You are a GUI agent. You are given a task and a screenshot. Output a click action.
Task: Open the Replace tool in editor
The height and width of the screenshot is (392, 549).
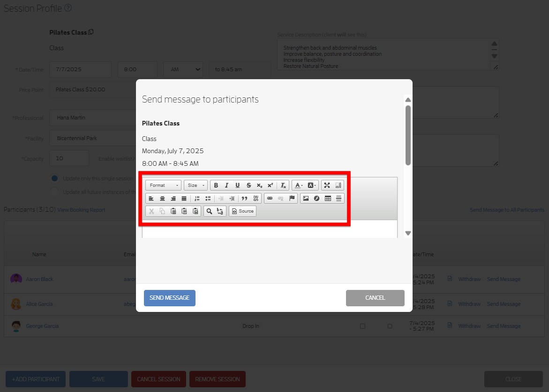coord(220,211)
